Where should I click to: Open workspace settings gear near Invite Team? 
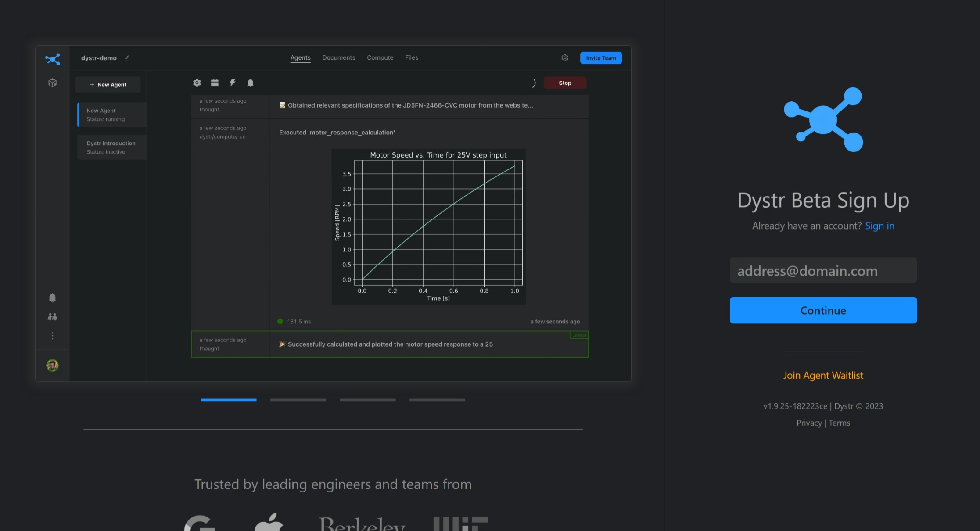coord(565,58)
